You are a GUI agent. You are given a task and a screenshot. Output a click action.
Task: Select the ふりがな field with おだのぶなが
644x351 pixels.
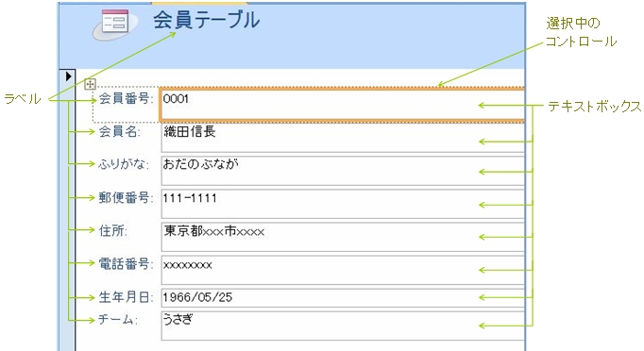[x=343, y=171]
